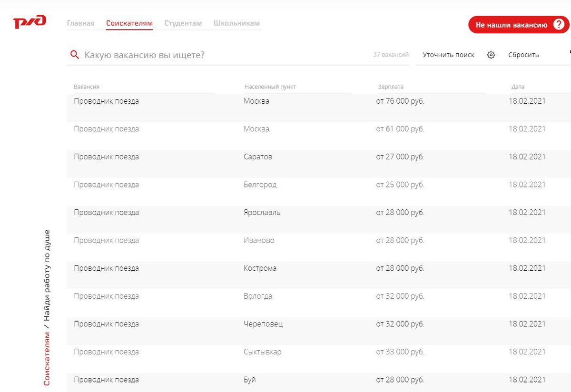Click the question mark icon

click(x=559, y=25)
